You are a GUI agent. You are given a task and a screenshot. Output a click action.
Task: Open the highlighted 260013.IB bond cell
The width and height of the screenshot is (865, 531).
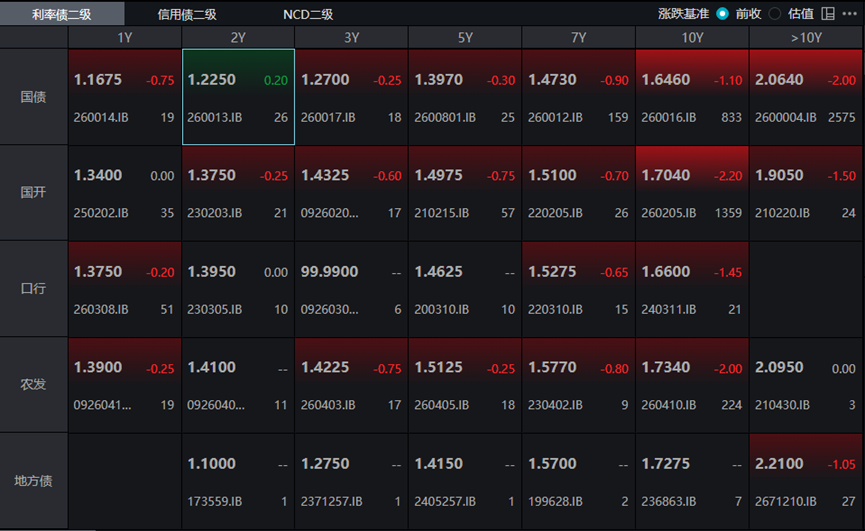click(238, 97)
